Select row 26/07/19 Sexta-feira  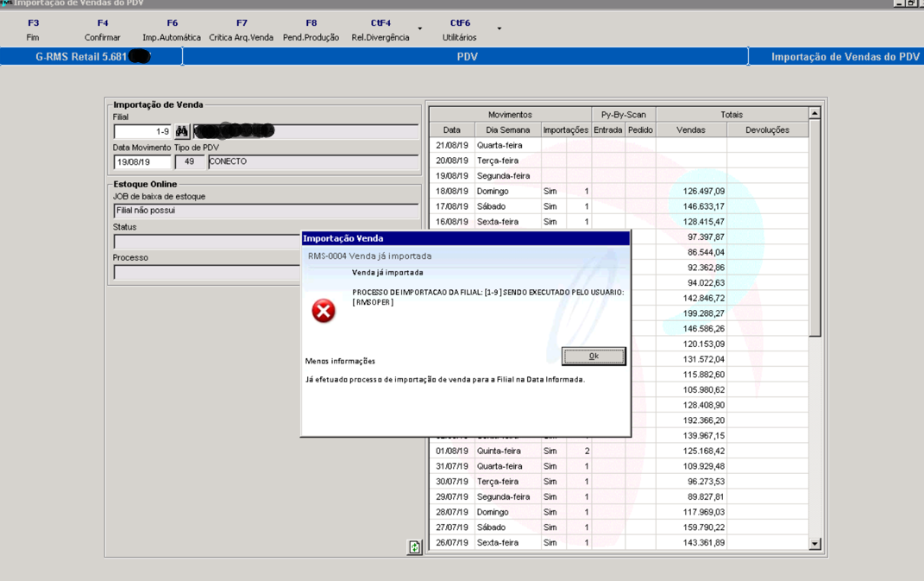click(619, 543)
